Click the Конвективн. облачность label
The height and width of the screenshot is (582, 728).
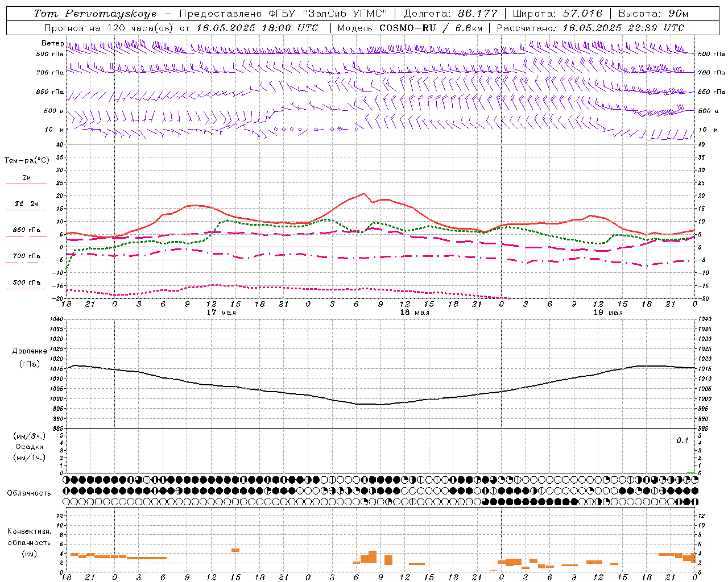click(30, 537)
